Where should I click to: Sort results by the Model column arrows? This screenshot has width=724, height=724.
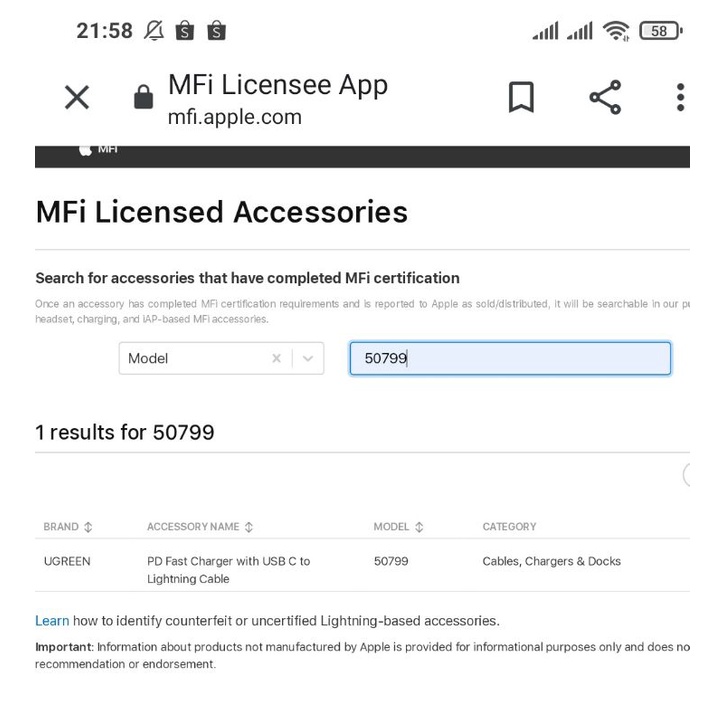419,527
